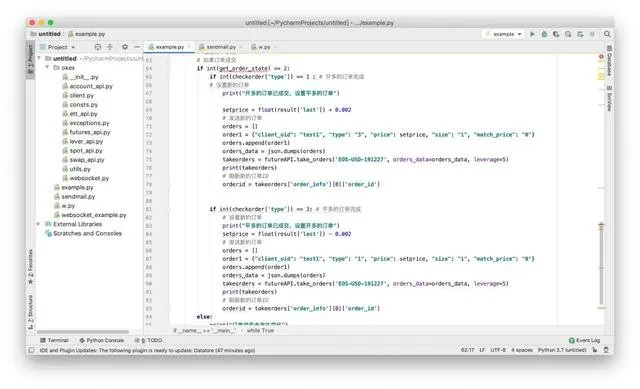The image size is (640, 389).
Task: Click 4 spaces indent setting
Action: click(x=522, y=350)
